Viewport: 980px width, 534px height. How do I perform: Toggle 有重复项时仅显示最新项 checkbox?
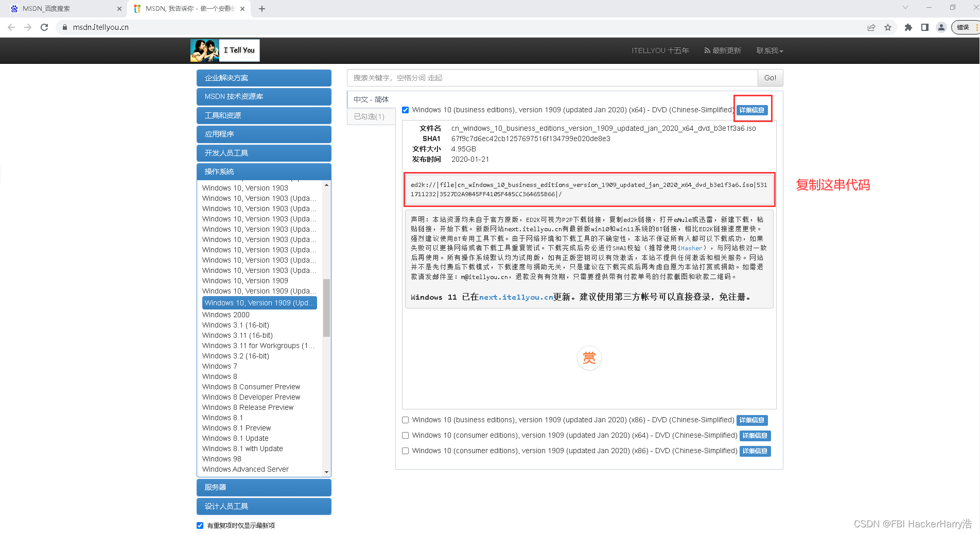200,525
